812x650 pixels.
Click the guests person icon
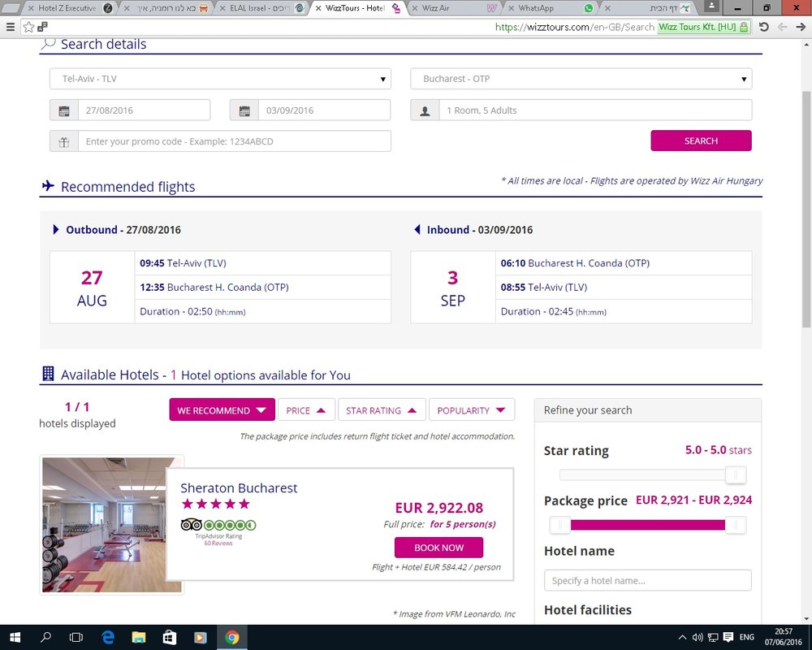click(x=425, y=110)
